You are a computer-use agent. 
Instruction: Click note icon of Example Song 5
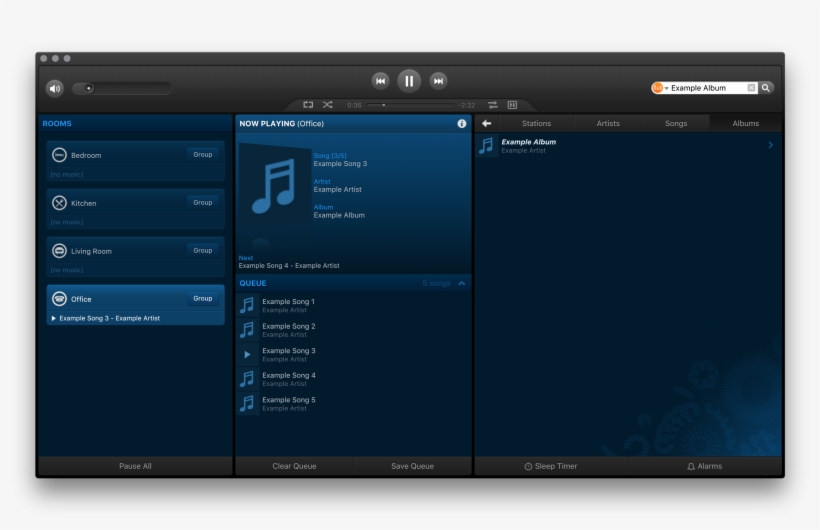point(247,403)
